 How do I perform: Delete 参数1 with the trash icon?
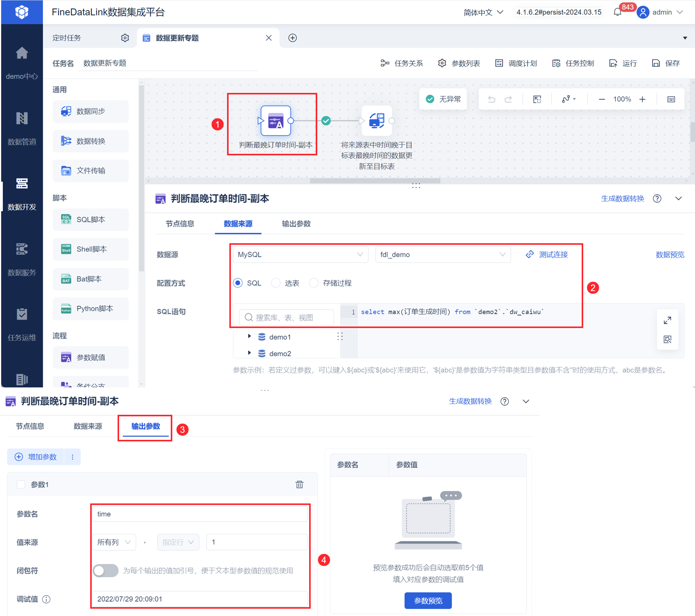pyautogui.click(x=300, y=485)
